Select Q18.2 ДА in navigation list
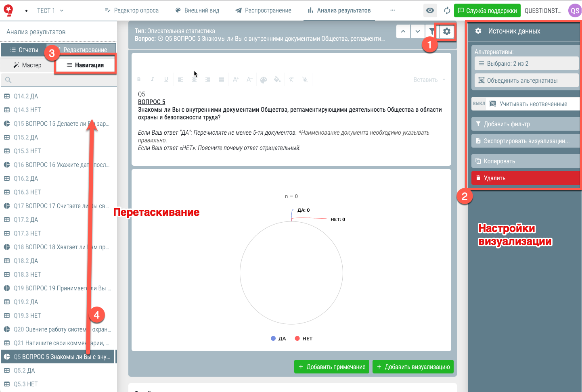The height and width of the screenshot is (392, 582). [x=58, y=261]
